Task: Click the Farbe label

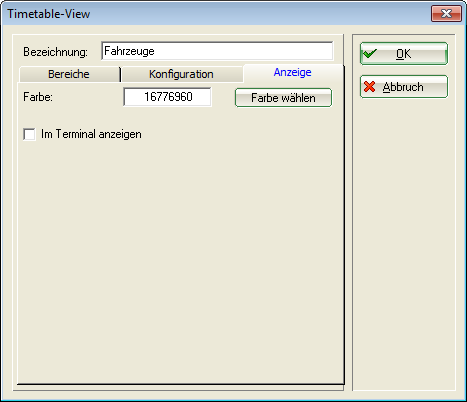Action: coord(38,97)
